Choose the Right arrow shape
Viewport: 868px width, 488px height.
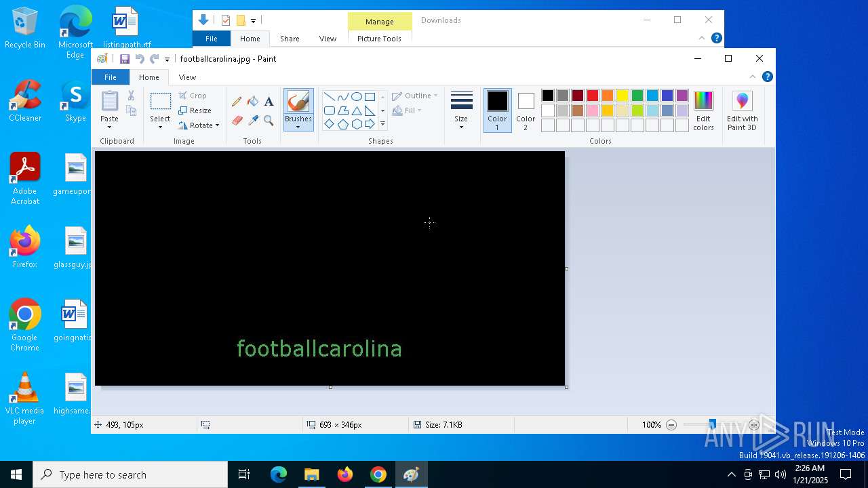370,124
